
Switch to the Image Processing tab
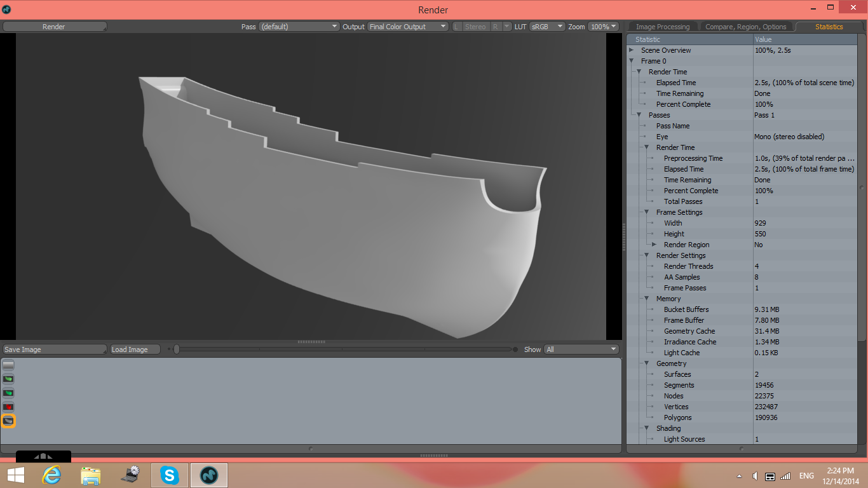[663, 27]
